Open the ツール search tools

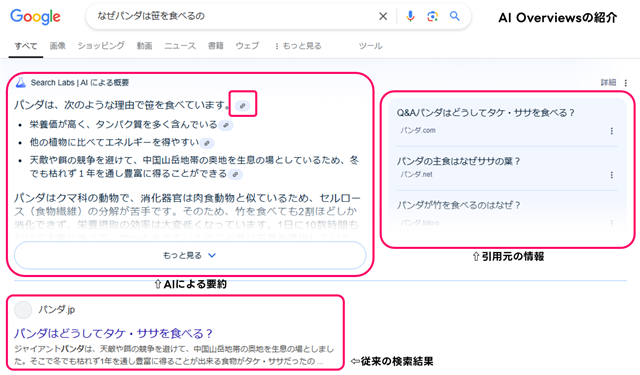[x=370, y=46]
